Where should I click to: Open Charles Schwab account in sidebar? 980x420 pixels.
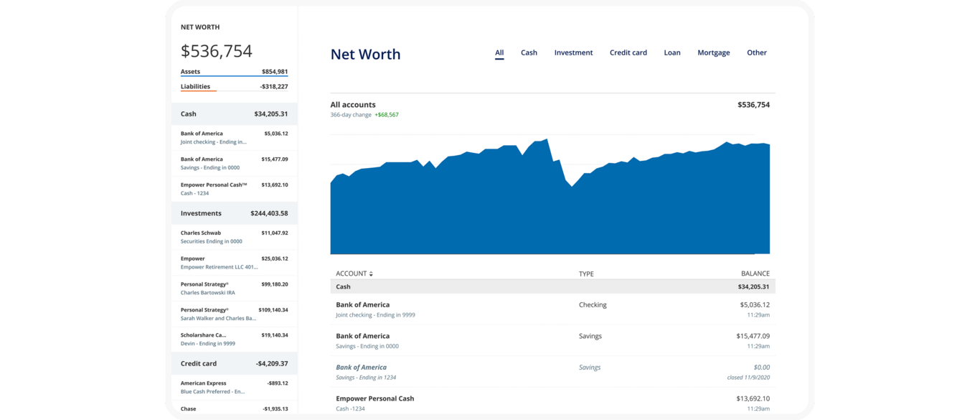point(234,237)
